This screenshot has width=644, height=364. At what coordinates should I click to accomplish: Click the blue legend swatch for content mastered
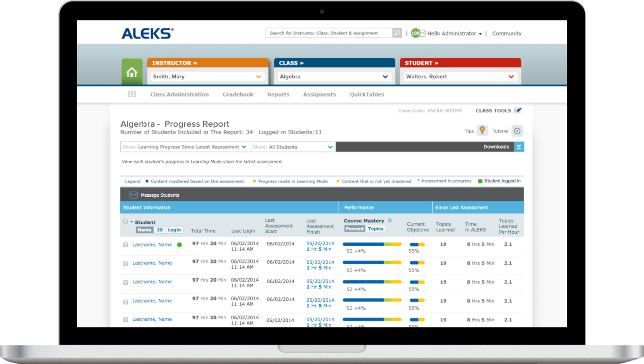tap(147, 181)
